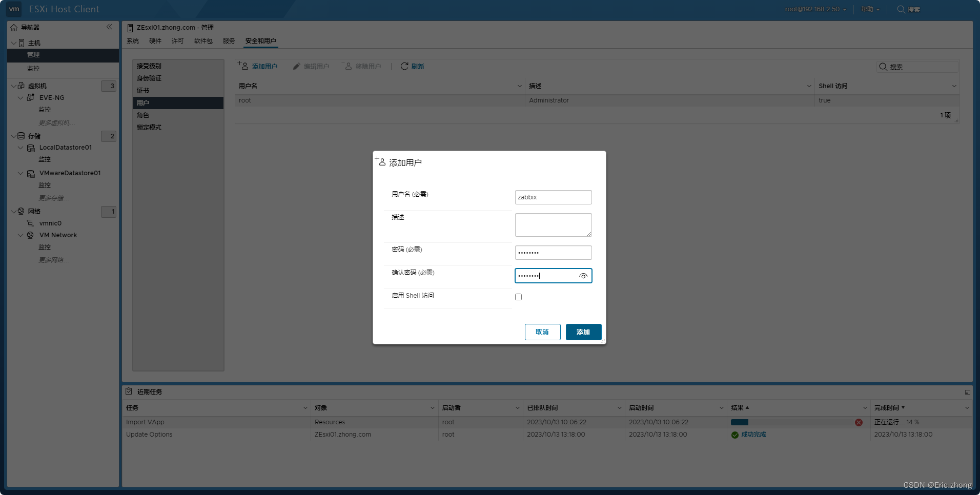980x495 pixels.
Task: Open More VMs link in navigator
Action: point(57,123)
